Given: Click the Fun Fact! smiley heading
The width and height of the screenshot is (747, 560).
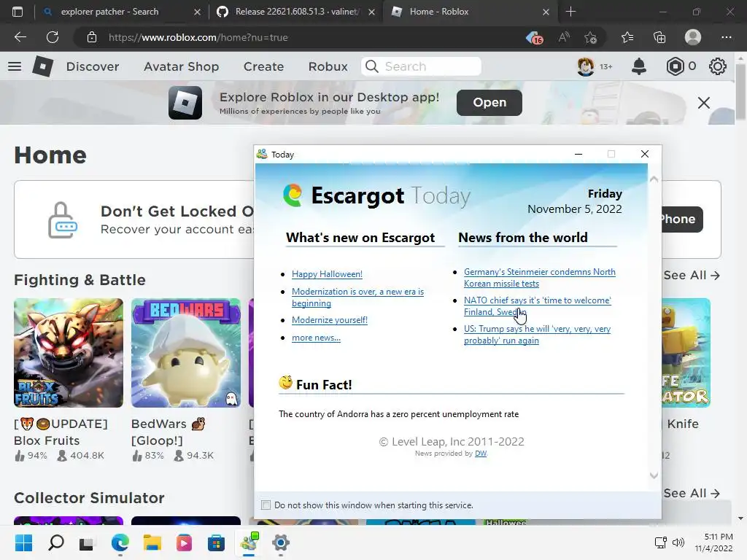Looking at the screenshot, I should [315, 384].
